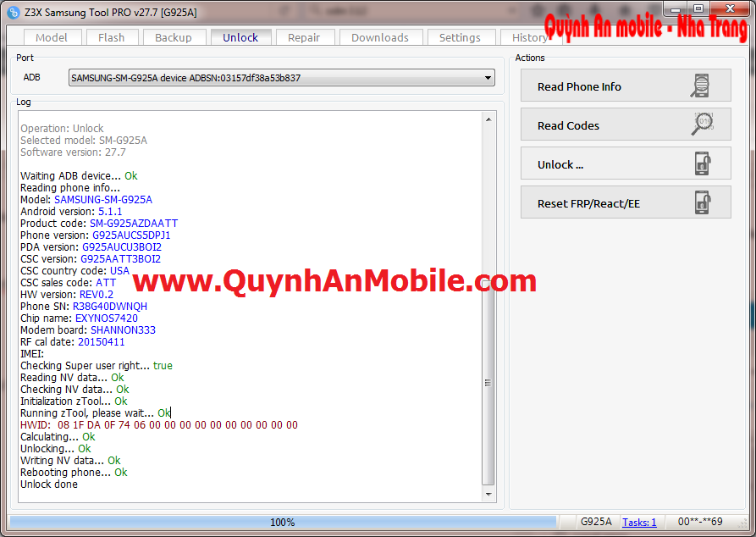Viewport: 756px width, 537px height.
Task: Click the 'Rebooting phone... Ok' log line
Action: coord(74,473)
